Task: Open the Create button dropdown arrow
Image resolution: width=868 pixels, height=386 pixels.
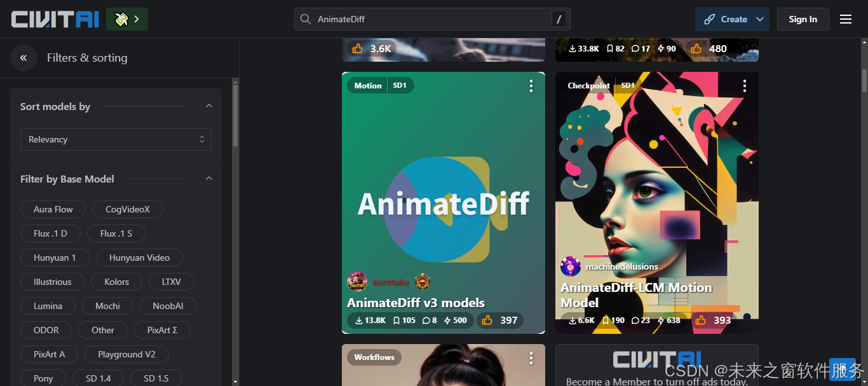Action: [x=760, y=19]
